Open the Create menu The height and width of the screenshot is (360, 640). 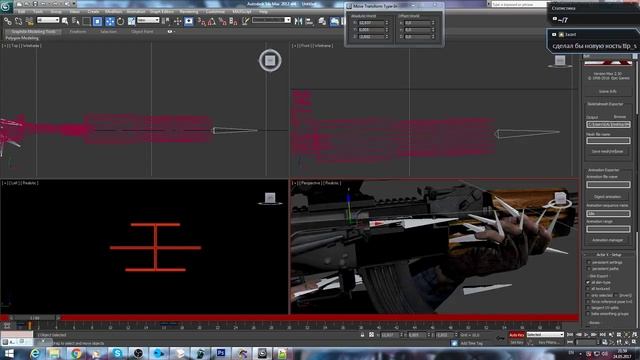pos(93,12)
